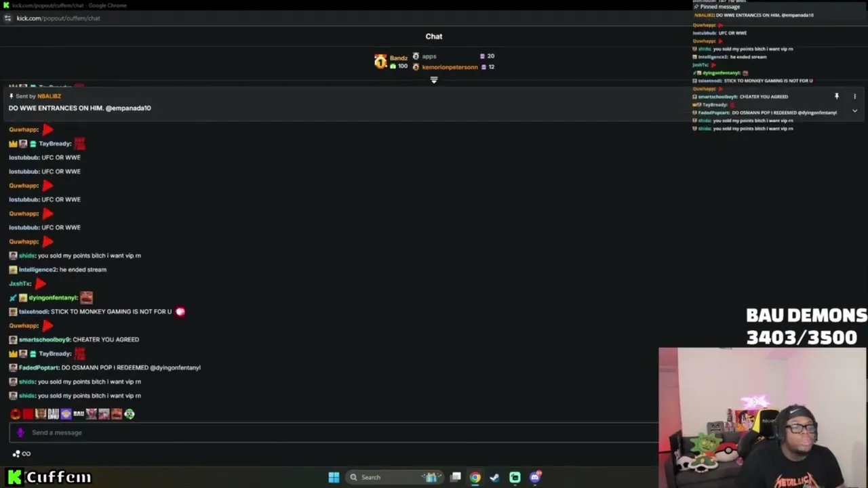Image resolution: width=868 pixels, height=488 pixels.
Task: Click smartschoolboy9 username in chat
Action: click(44, 340)
